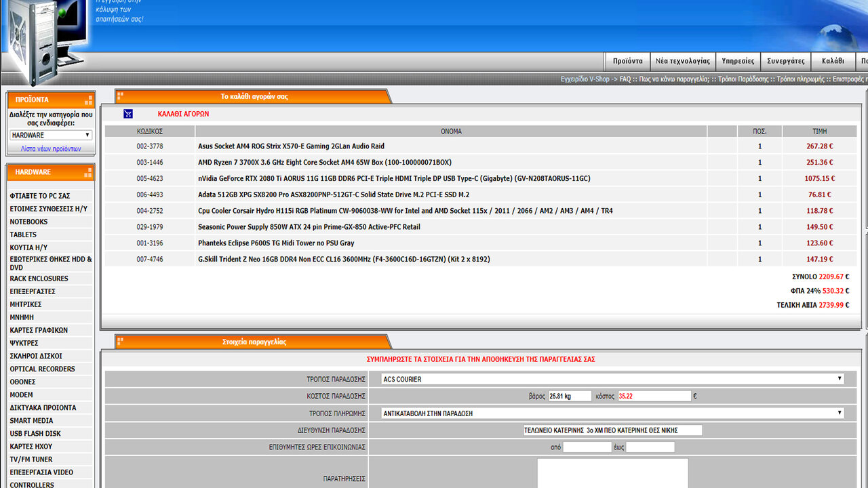Image resolution: width=868 pixels, height=488 pixels.
Task: Open the Νέα τεχνολογίας menu
Action: coord(683,61)
